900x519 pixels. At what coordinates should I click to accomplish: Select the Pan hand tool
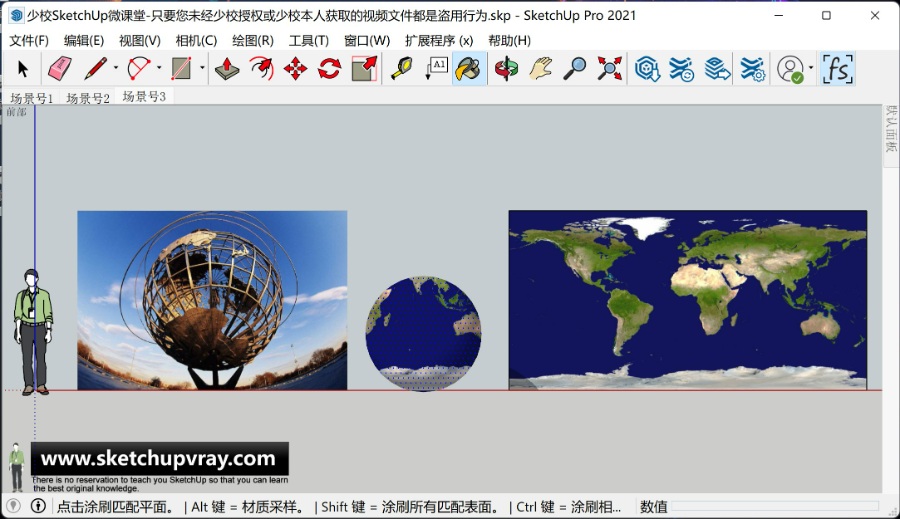(541, 69)
